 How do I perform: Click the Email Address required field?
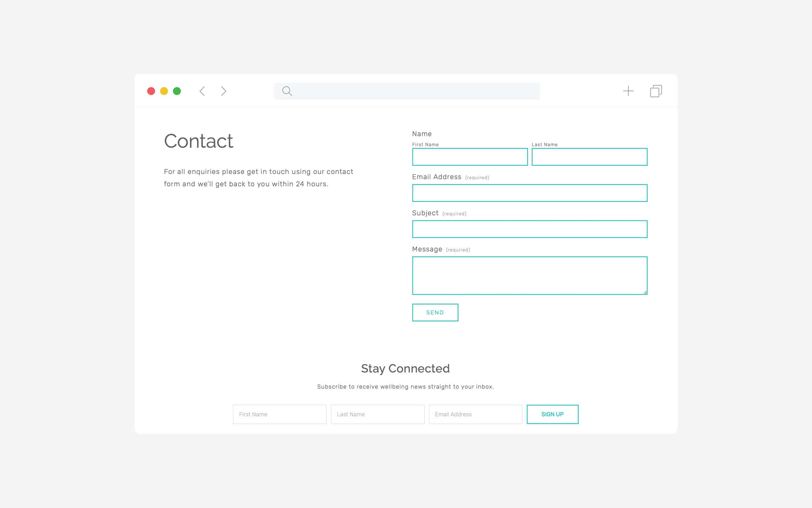coord(530,192)
